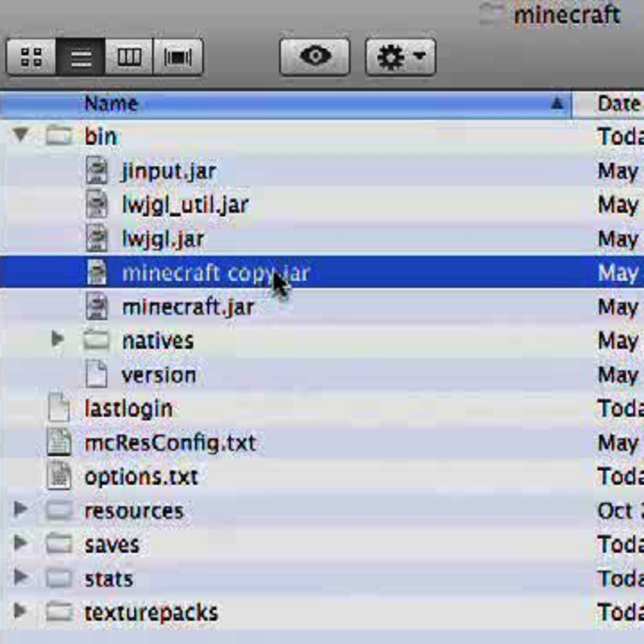This screenshot has height=644, width=644.
Task: Select the version file name
Action: tap(159, 375)
